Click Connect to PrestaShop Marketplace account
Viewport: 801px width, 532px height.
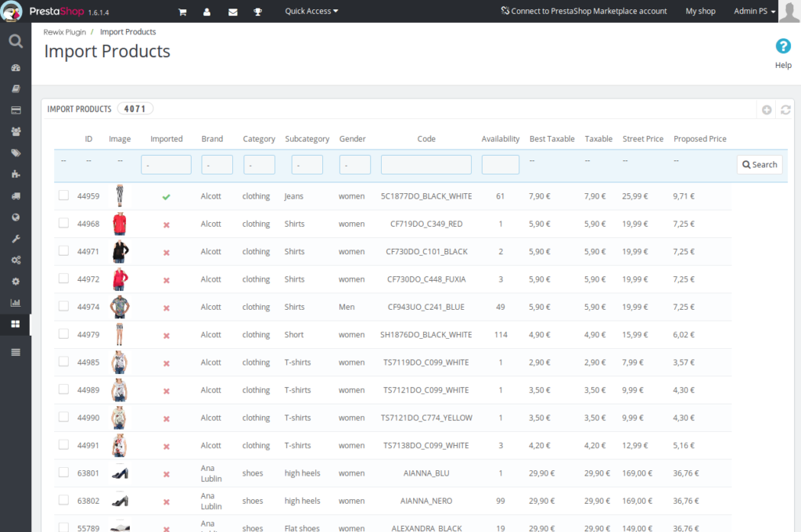coord(584,11)
